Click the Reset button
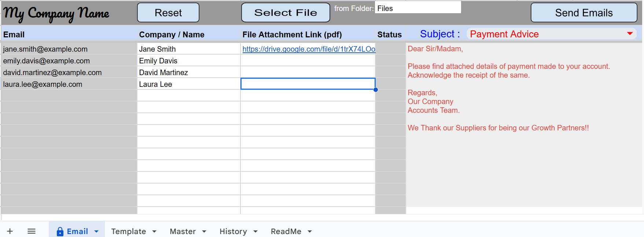Screen dimensions: 644x237 point(168,12)
